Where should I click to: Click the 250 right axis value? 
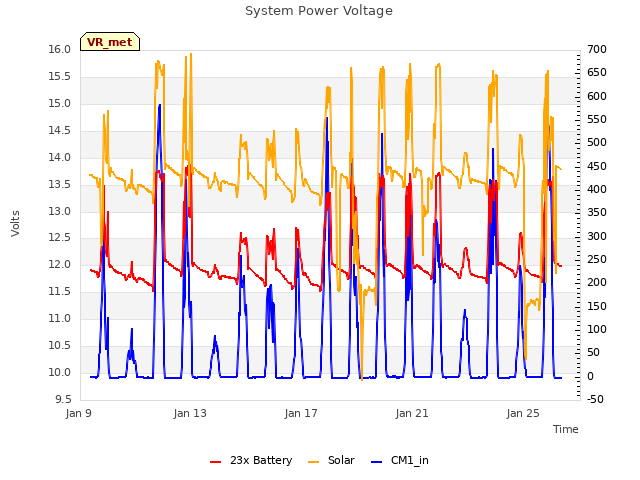(597, 260)
